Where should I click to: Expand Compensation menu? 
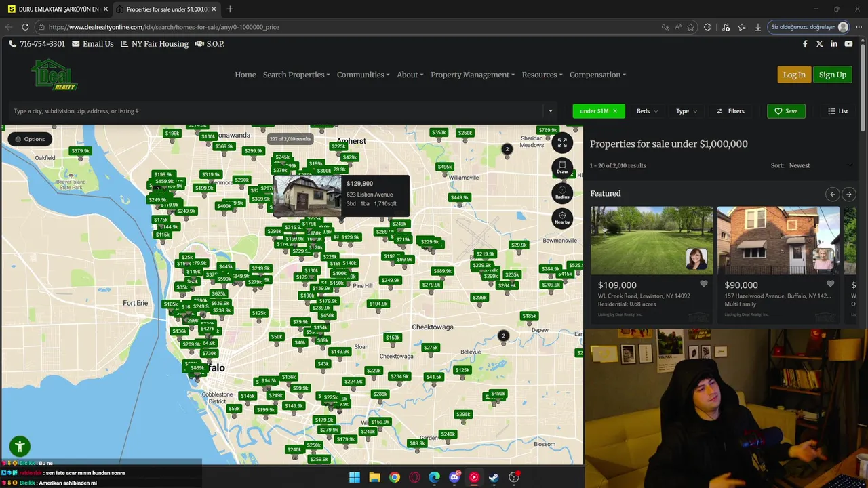pos(598,75)
